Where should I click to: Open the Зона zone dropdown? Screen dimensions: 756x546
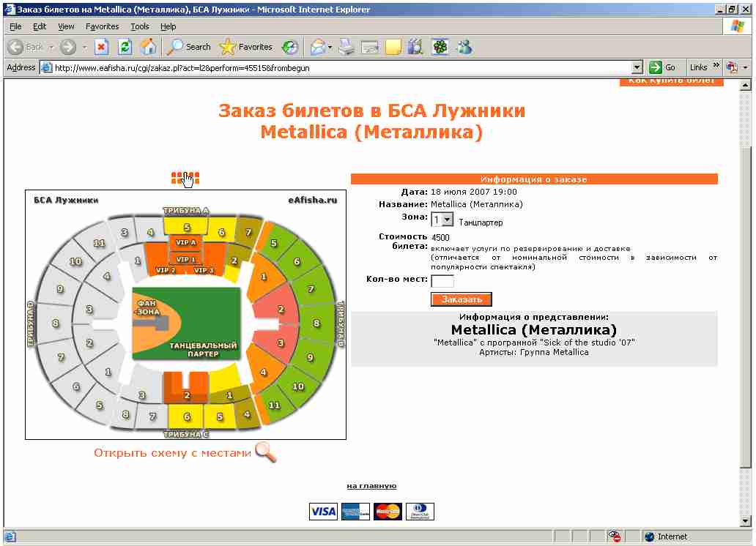(442, 220)
